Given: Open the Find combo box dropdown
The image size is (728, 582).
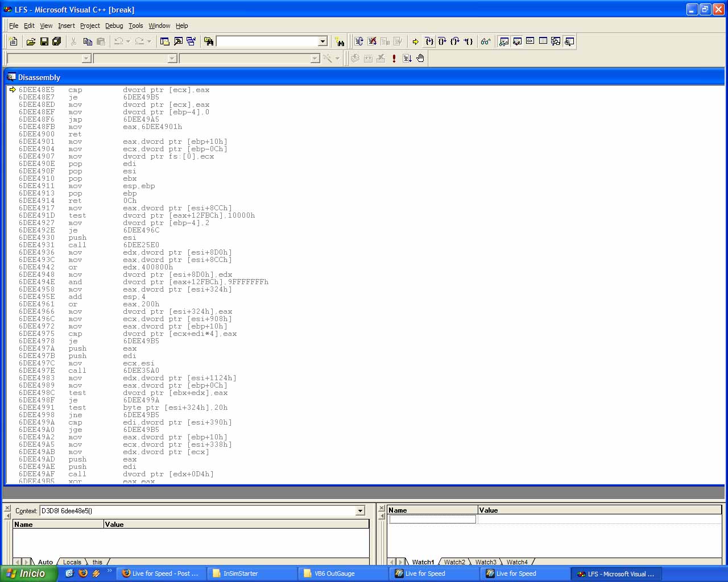Looking at the screenshot, I should [x=322, y=41].
